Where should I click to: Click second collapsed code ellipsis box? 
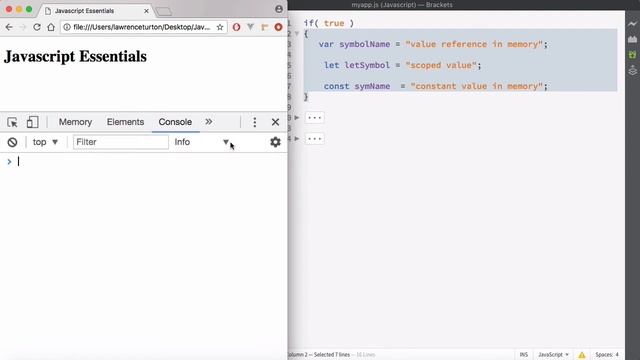pos(314,139)
